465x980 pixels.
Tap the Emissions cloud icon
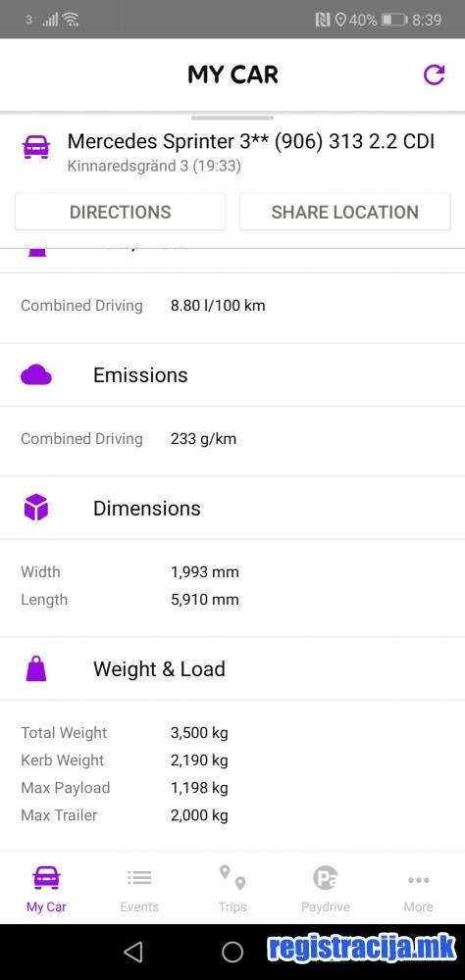36,375
